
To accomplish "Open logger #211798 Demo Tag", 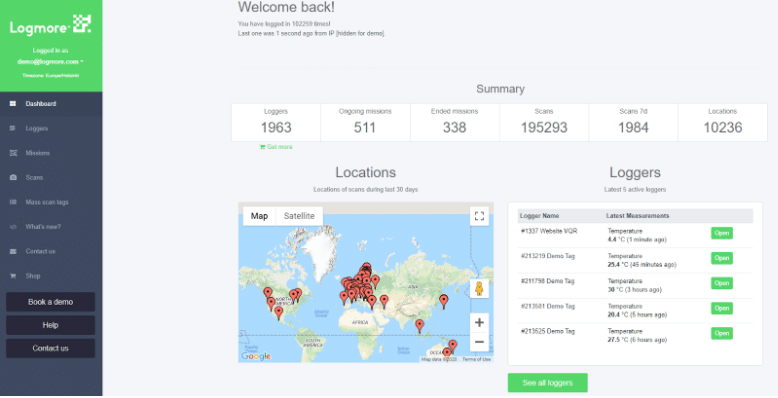I will point(721,283).
